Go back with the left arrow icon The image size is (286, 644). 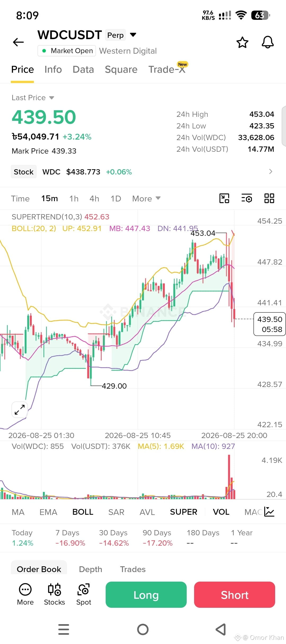pos(18,42)
